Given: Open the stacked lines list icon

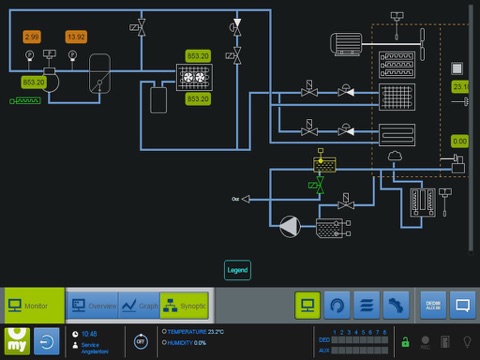Looking at the screenshot, I should point(367,305).
